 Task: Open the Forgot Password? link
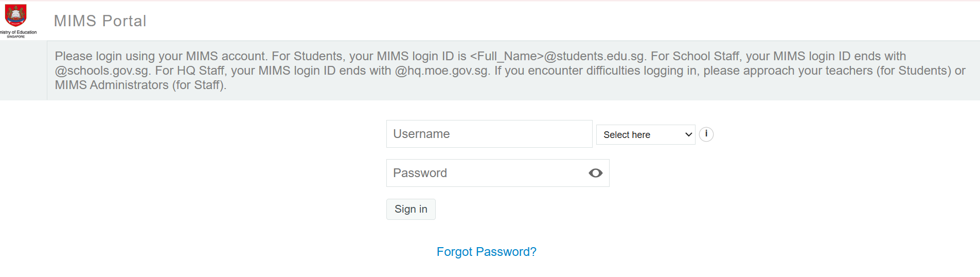tap(486, 252)
